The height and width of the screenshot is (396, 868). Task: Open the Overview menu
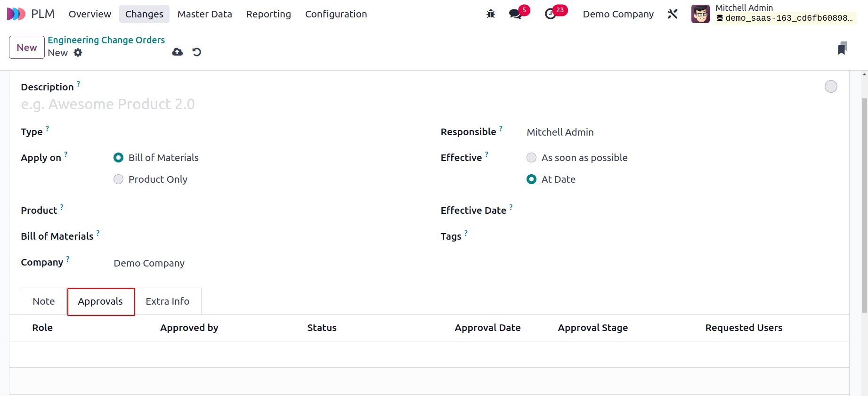click(90, 14)
